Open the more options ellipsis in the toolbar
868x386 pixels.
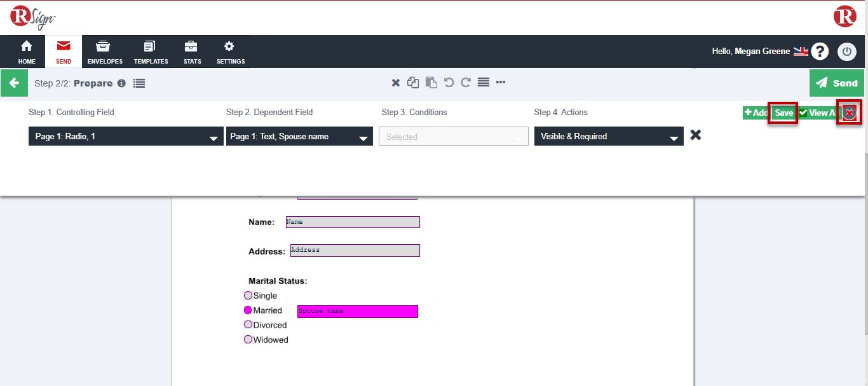pos(501,82)
